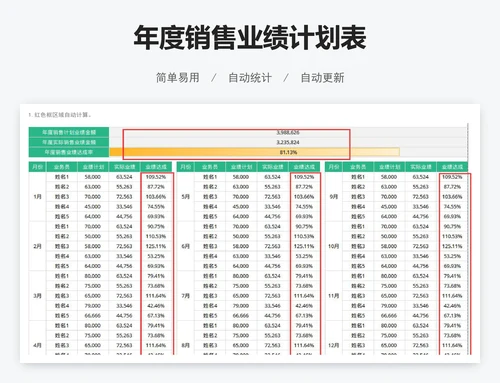Select the 年度销售计划业绩金额 label cell
Screen dimensions: 500x383
(x=69, y=132)
